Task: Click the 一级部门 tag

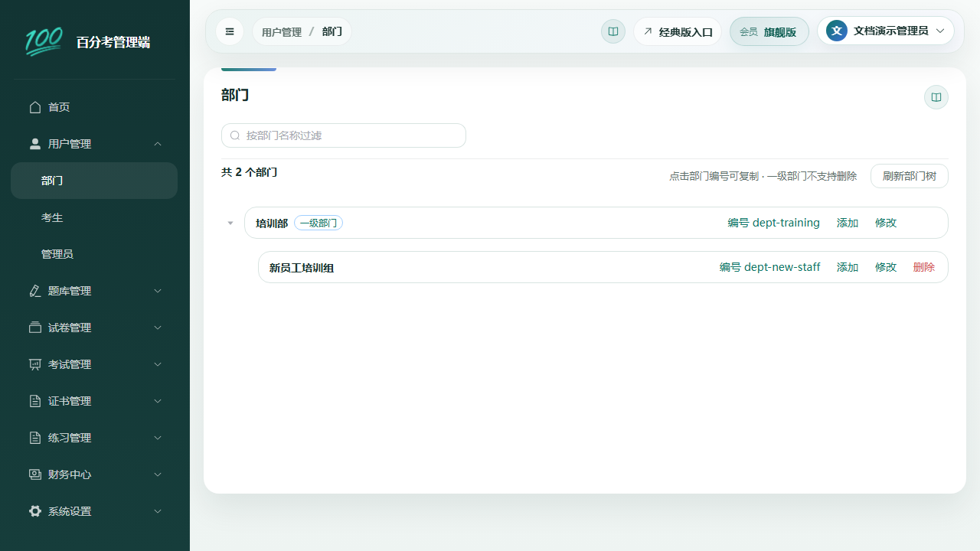Action: 318,223
